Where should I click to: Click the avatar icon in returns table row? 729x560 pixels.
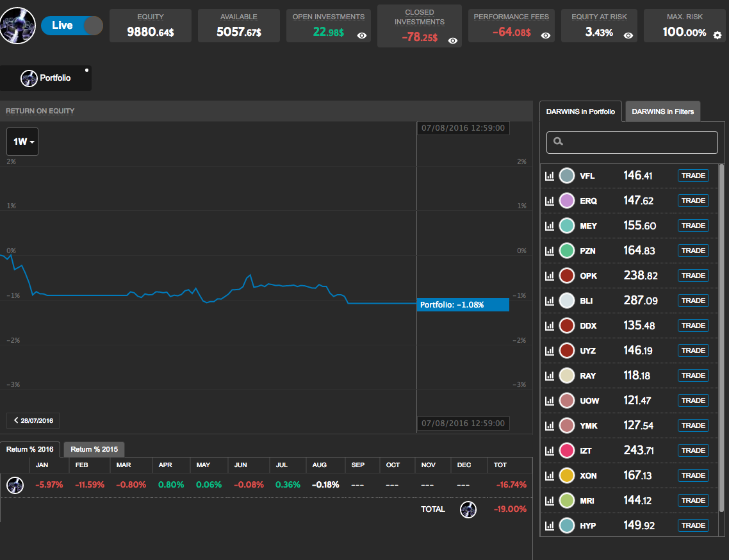[x=15, y=485]
